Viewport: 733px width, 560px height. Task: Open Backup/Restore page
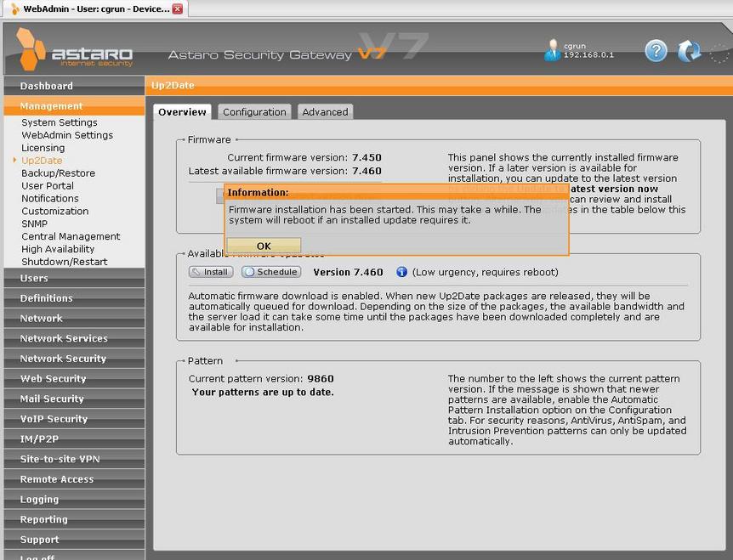(59, 173)
